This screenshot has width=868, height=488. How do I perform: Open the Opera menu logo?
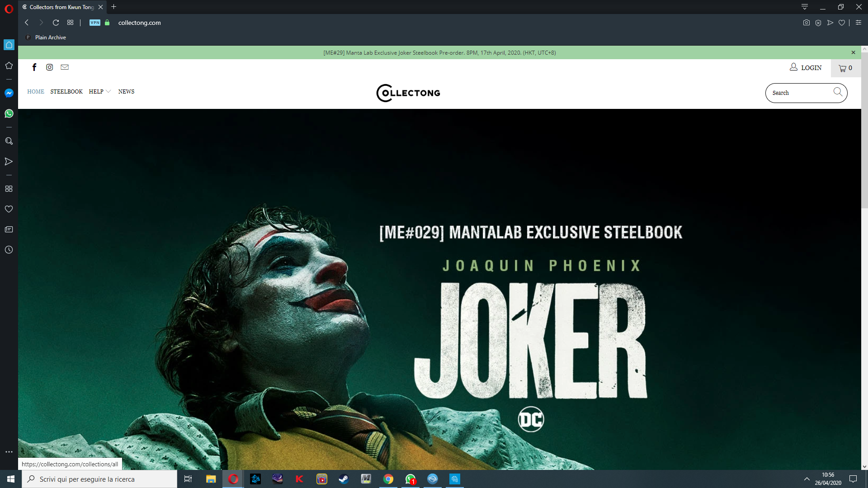click(9, 9)
